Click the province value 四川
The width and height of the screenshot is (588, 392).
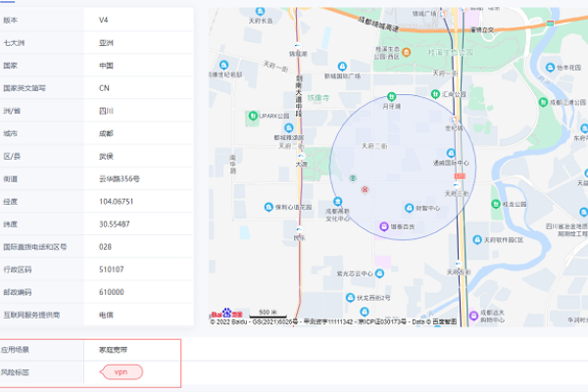click(106, 111)
